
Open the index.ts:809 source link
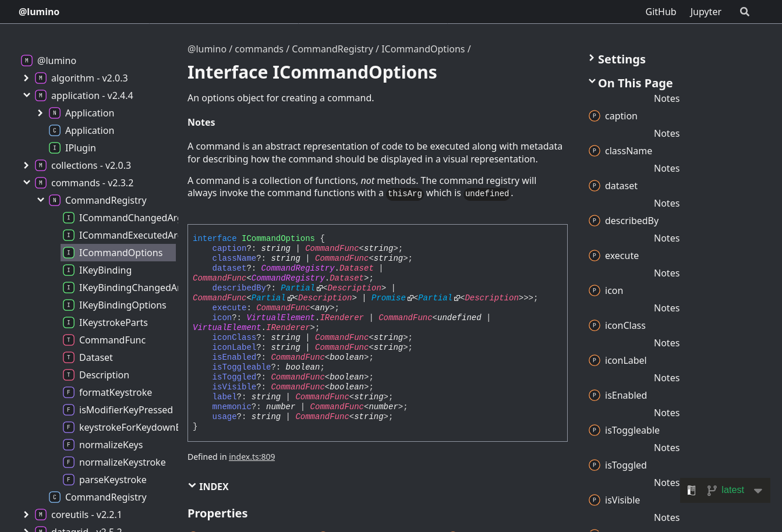coord(252,457)
